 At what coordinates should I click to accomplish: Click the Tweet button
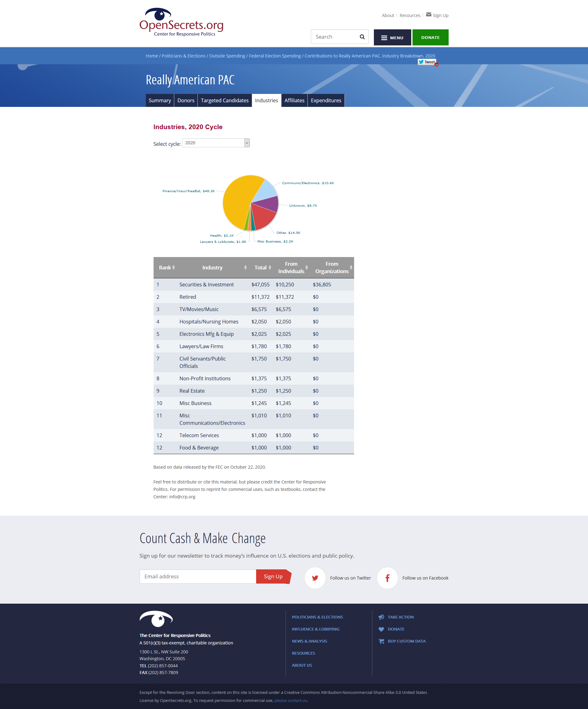coord(427,62)
